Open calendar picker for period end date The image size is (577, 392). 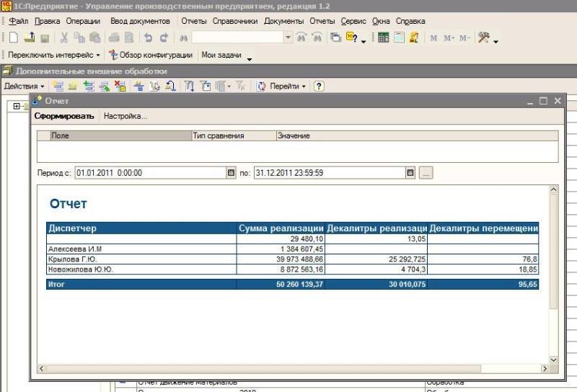[410, 173]
